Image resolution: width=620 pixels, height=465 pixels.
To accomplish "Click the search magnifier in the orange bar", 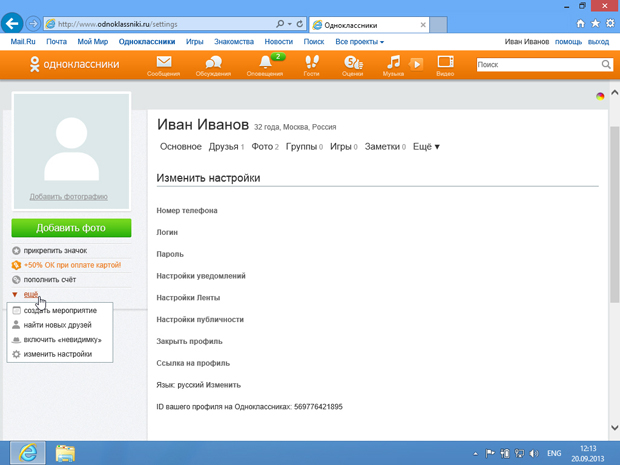I will (x=606, y=64).
